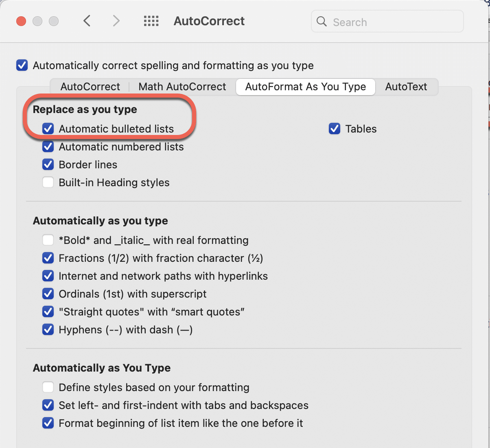The image size is (490, 448).
Task: Open the Math AutoCorrect tab
Action: pos(182,87)
